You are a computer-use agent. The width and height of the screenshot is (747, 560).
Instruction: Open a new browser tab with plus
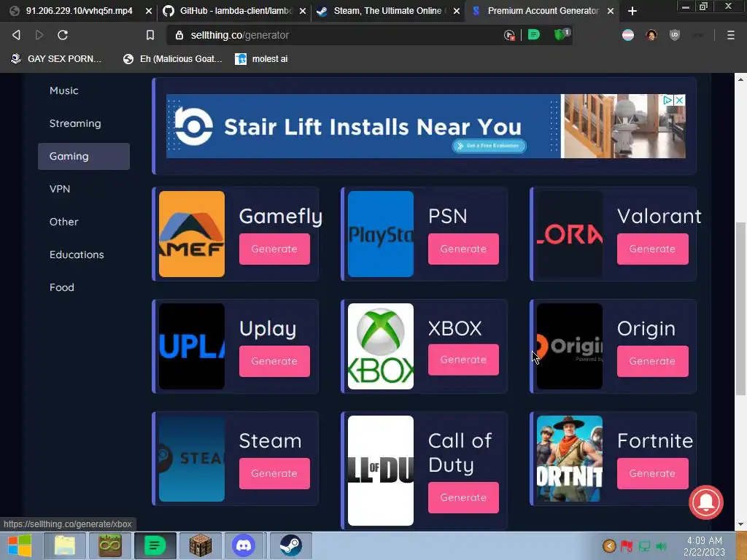coord(632,11)
